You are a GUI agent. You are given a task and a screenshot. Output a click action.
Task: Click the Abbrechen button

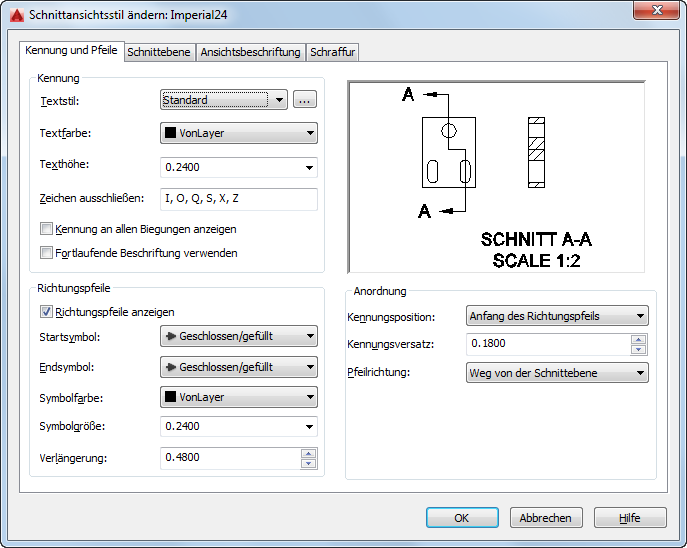tap(546, 518)
